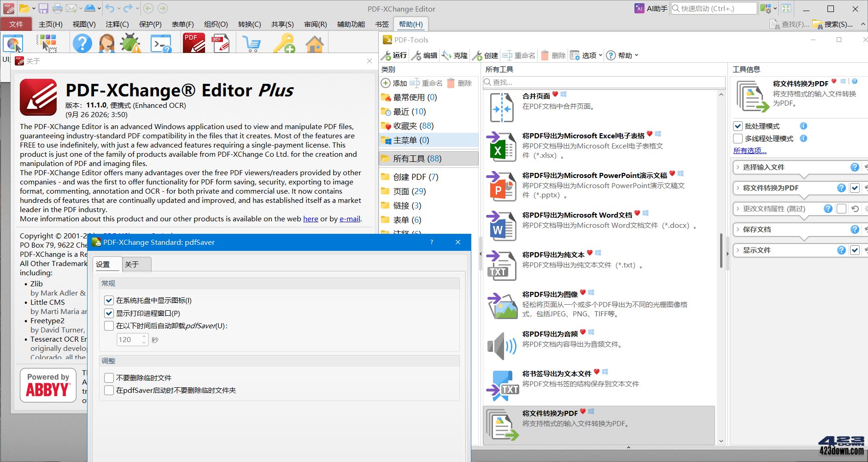The width and height of the screenshot is (868, 462).
Task: Click the support agent headset icon
Action: (x=106, y=43)
